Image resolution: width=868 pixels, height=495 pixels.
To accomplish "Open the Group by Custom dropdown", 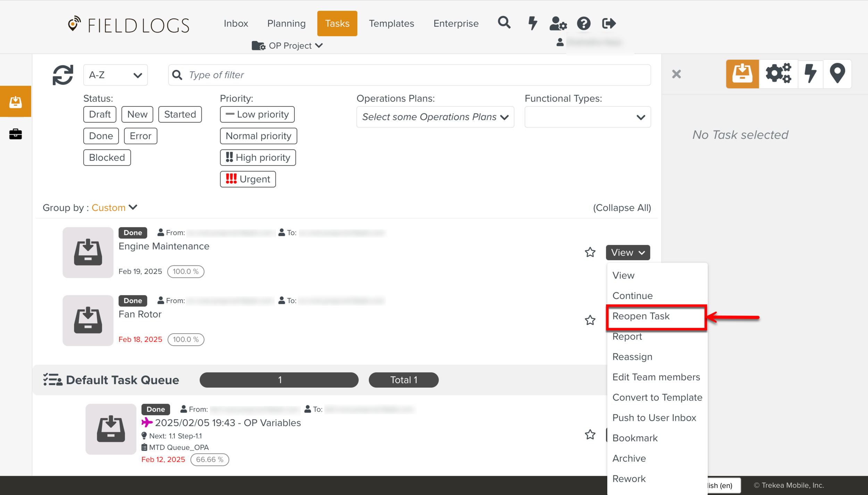I will (x=114, y=207).
